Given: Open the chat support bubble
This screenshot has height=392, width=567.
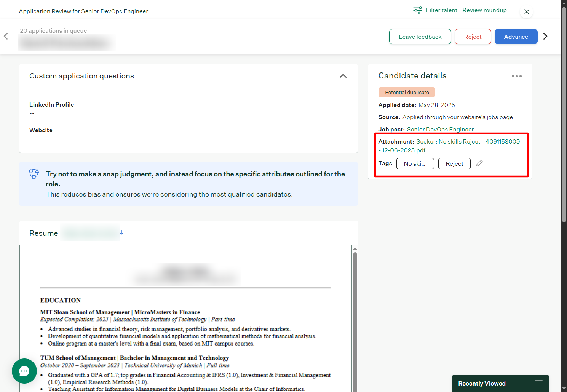Looking at the screenshot, I should click(24, 371).
